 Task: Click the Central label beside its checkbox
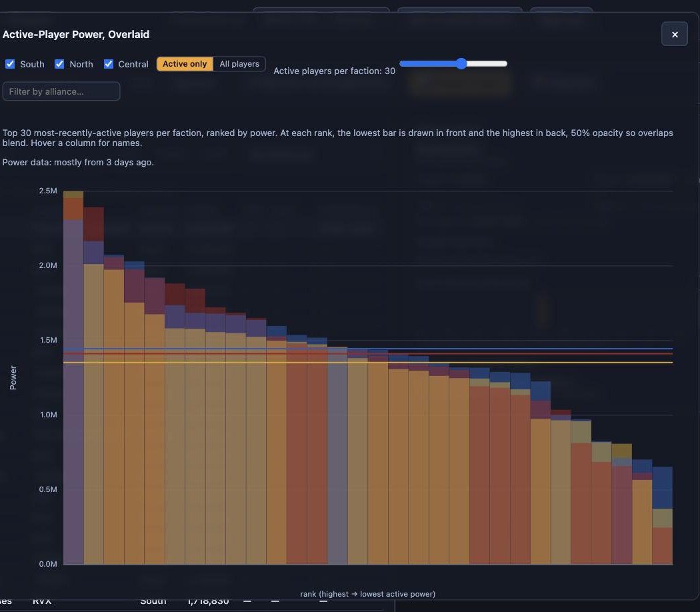[x=133, y=64]
